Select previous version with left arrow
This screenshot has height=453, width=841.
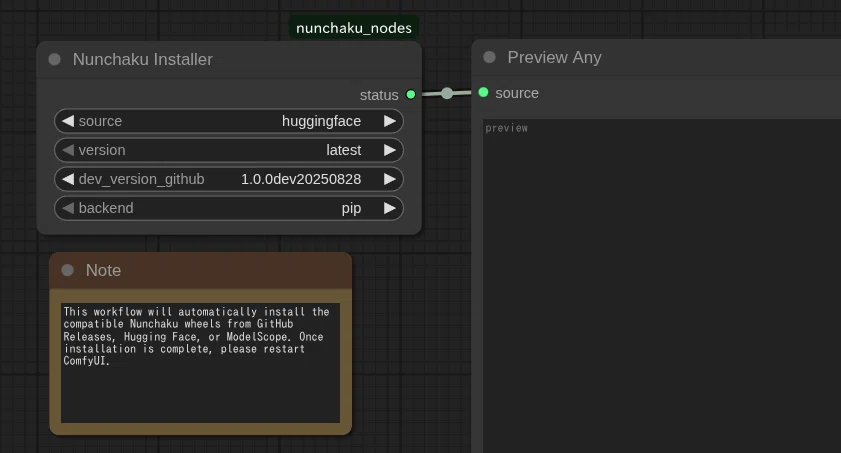point(68,150)
